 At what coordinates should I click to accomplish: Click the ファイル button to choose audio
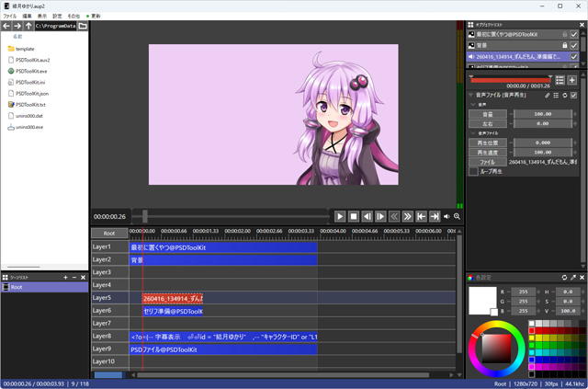click(488, 162)
